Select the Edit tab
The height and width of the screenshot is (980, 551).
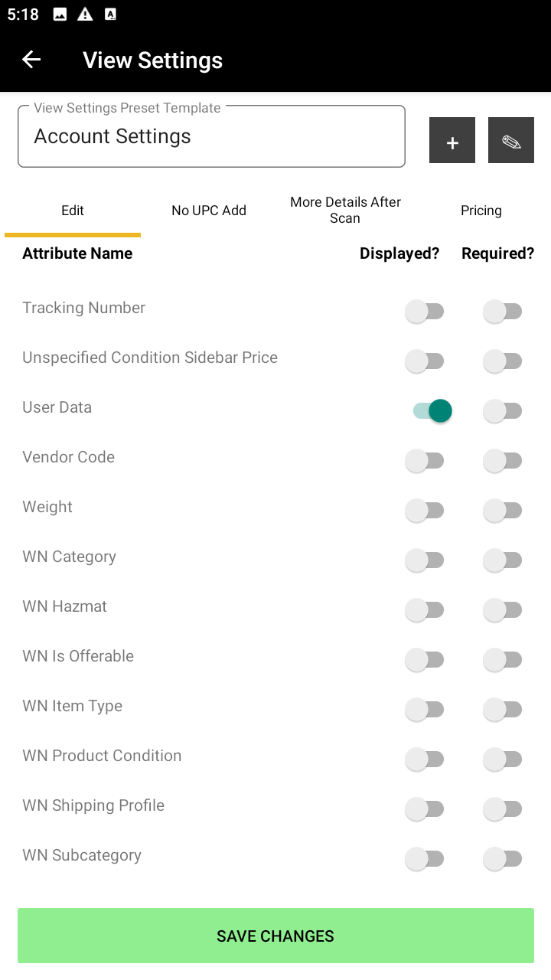coord(73,211)
